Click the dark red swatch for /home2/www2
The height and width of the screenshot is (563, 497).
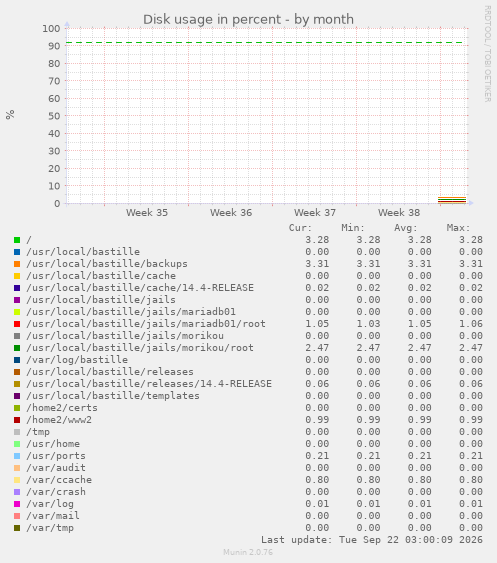click(x=17, y=420)
